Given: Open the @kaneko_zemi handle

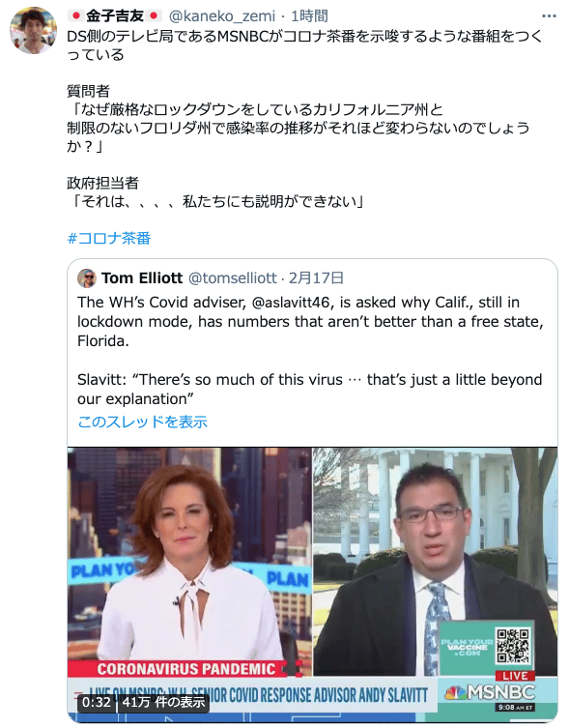Looking at the screenshot, I should 222,16.
